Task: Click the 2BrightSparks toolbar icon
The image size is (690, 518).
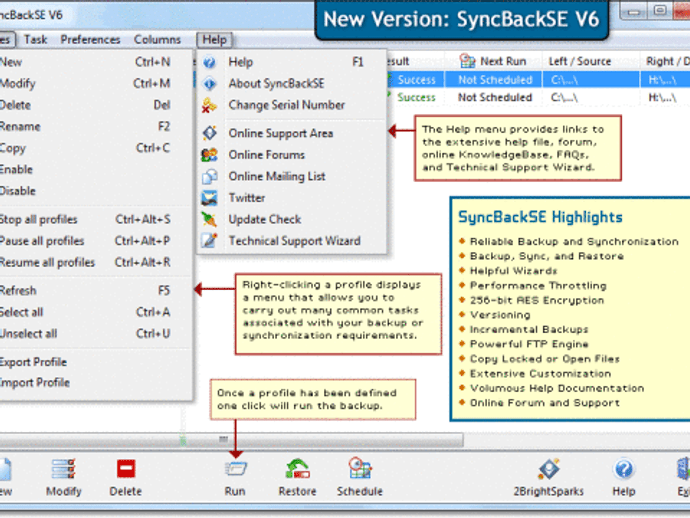Action: (x=549, y=469)
